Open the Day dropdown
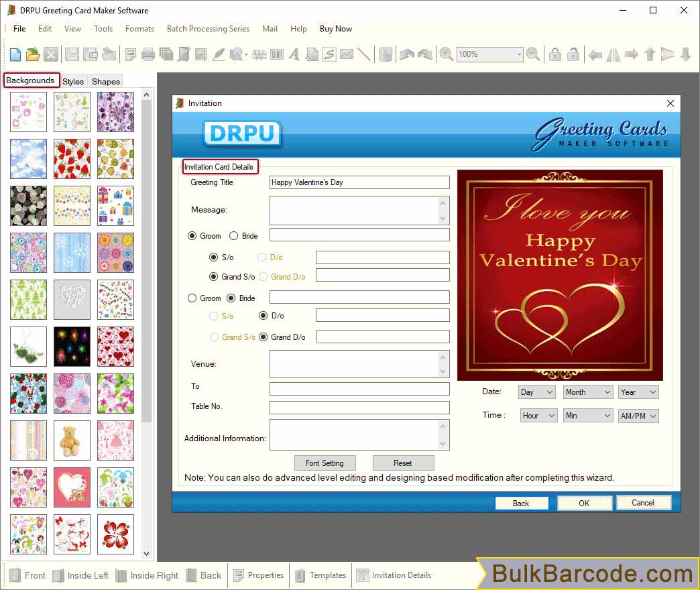 click(x=536, y=392)
